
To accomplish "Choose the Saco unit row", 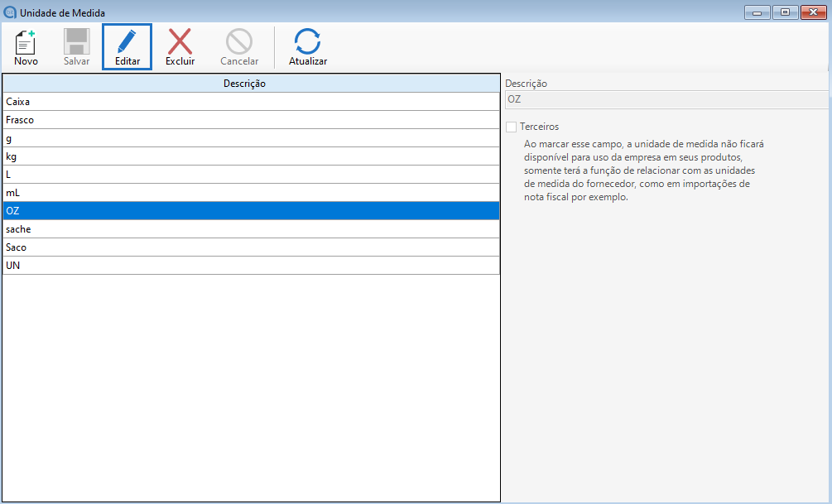I will point(251,247).
